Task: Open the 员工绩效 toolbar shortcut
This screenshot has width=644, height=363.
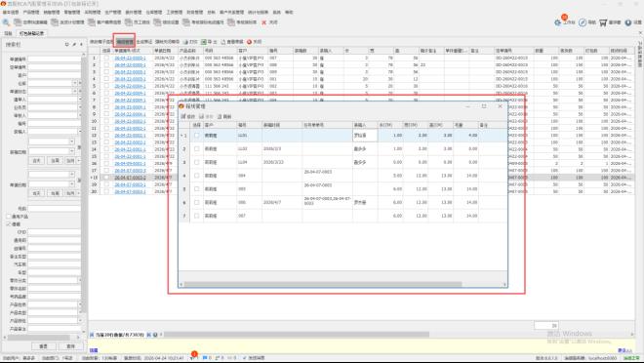Action: click(138, 22)
